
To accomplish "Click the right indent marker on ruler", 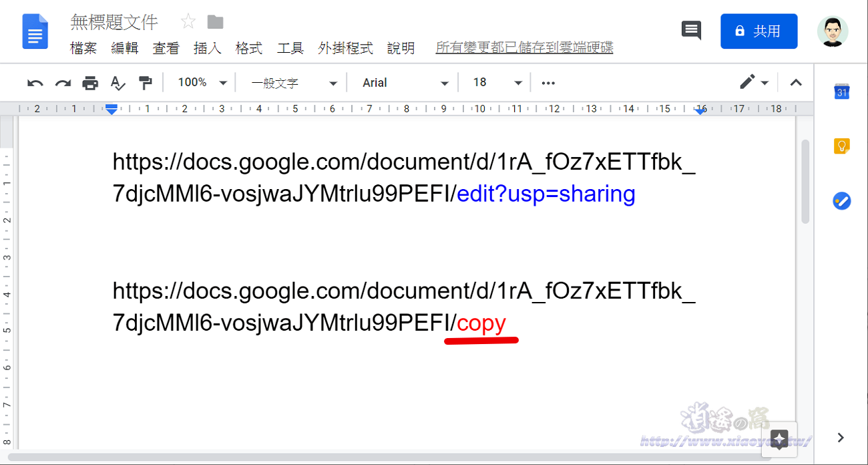I will pyautogui.click(x=700, y=110).
